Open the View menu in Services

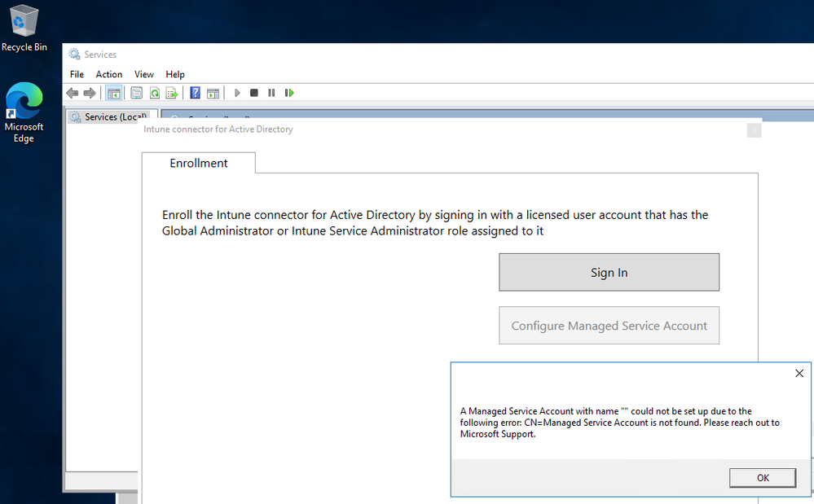[143, 74]
